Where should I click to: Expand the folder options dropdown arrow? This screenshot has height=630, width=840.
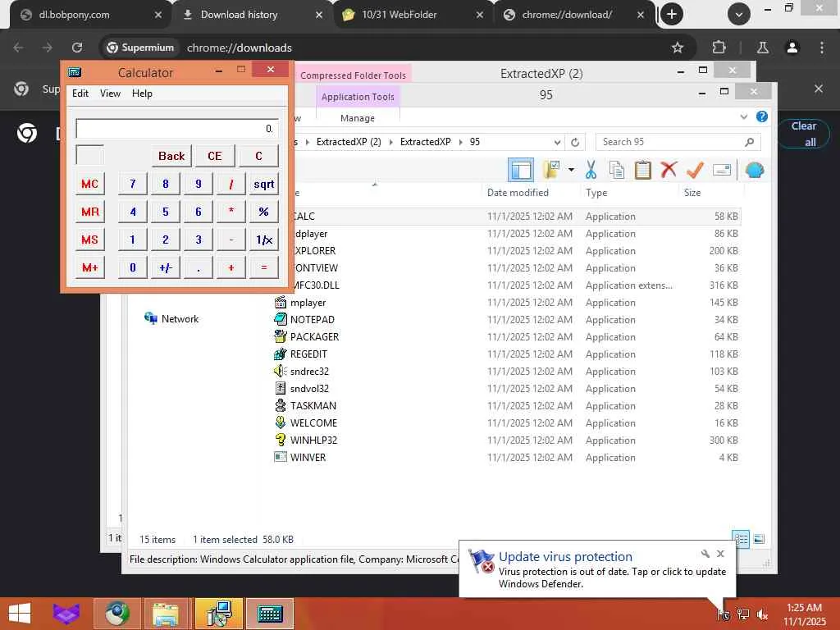coord(571,171)
